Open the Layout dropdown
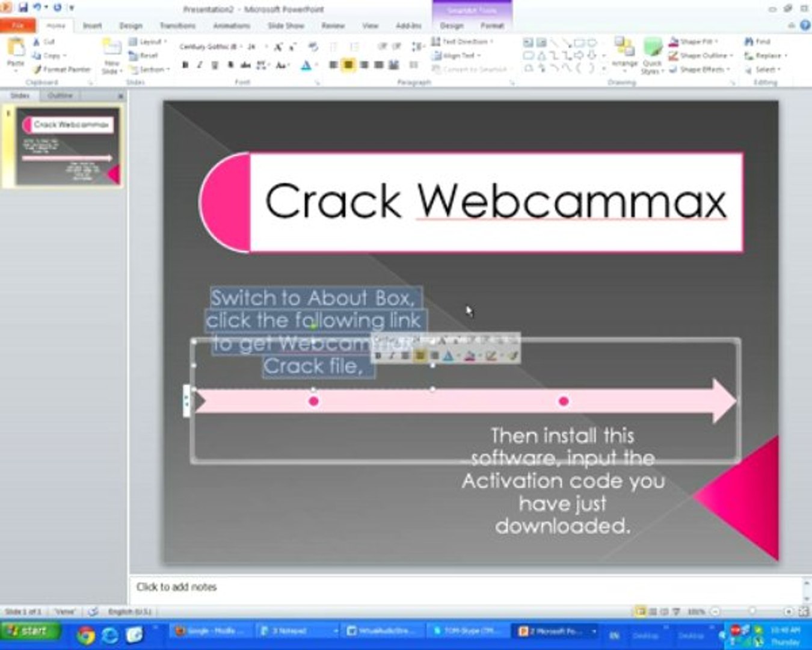This screenshot has height=650, width=812. pos(148,42)
